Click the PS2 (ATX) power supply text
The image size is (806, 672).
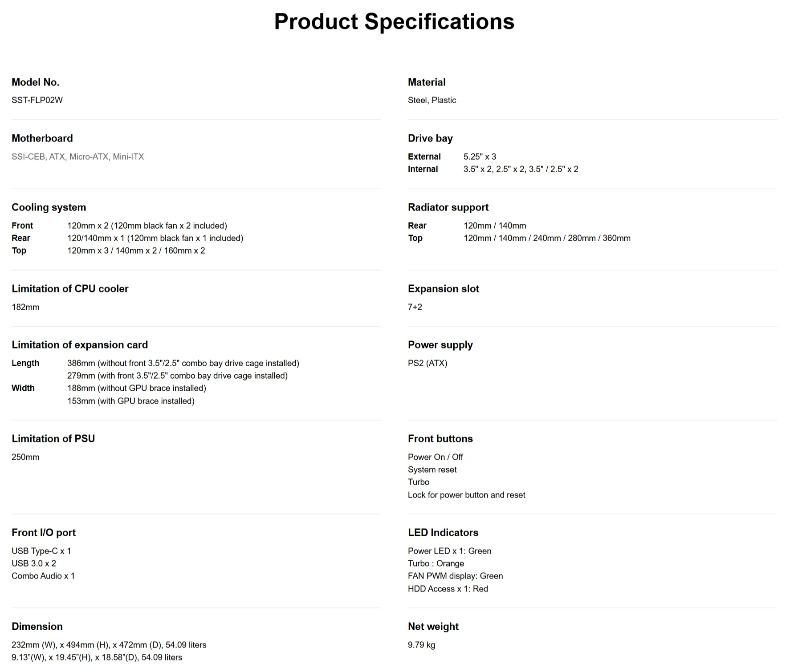pyautogui.click(x=427, y=363)
